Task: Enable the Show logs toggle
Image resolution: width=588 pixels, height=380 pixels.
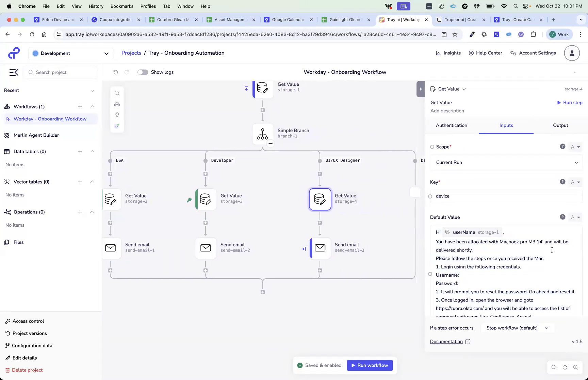Action: pos(143,72)
